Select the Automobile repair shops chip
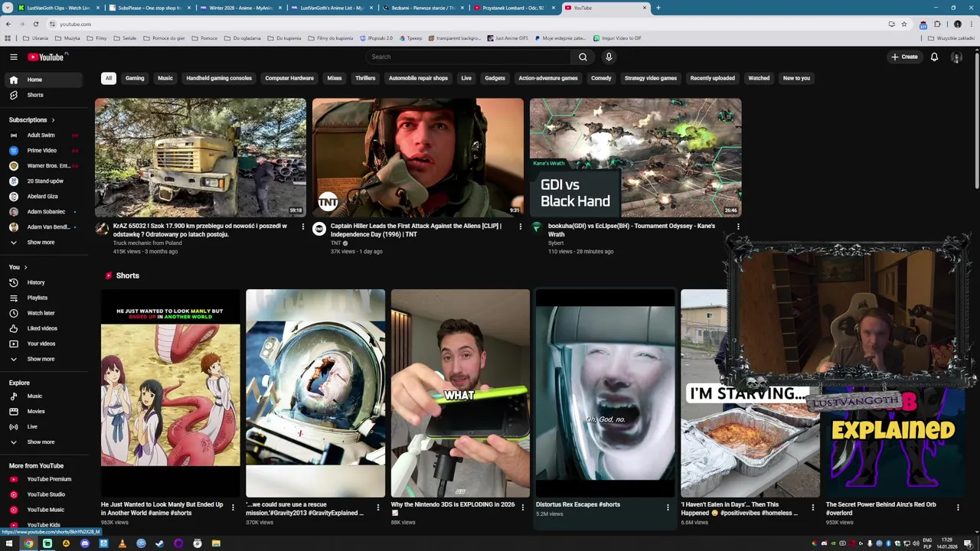The width and height of the screenshot is (980, 551). [x=418, y=78]
